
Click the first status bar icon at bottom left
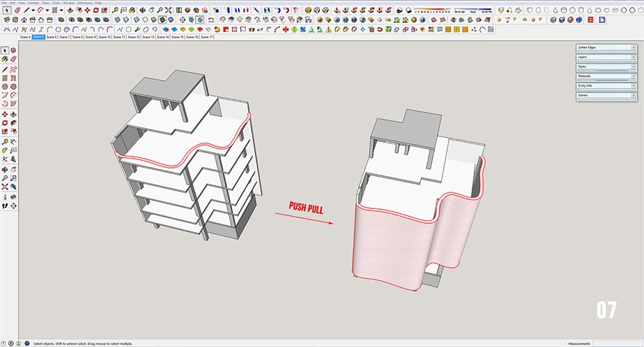pyautogui.click(x=3, y=344)
